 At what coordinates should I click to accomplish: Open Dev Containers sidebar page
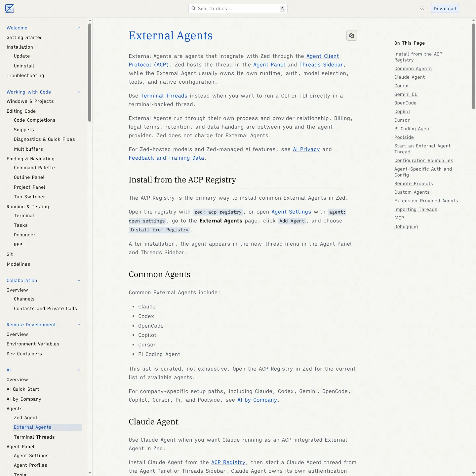[24, 354]
